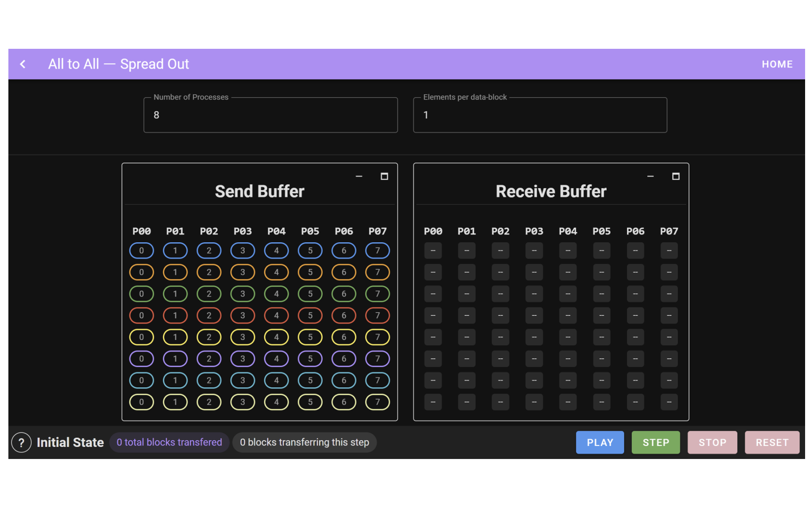This screenshot has height=526, width=812.
Task: Click pale yellow block 7 in bottom row
Action: tap(377, 402)
